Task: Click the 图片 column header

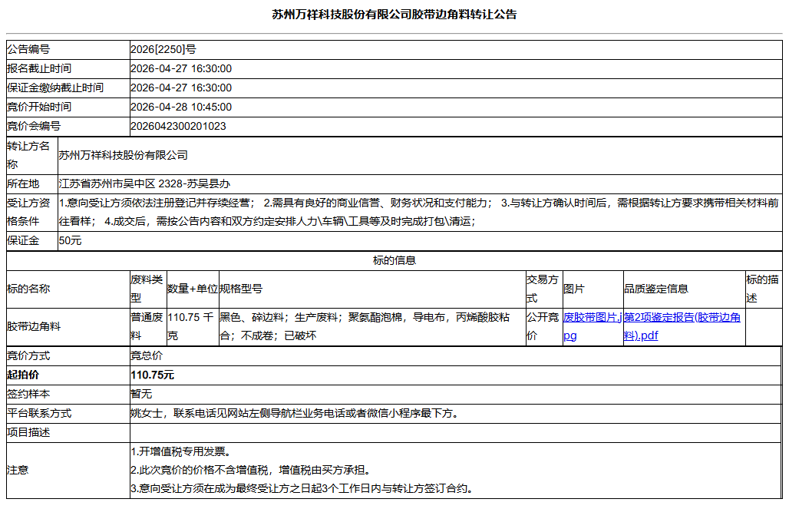Action: [573, 289]
